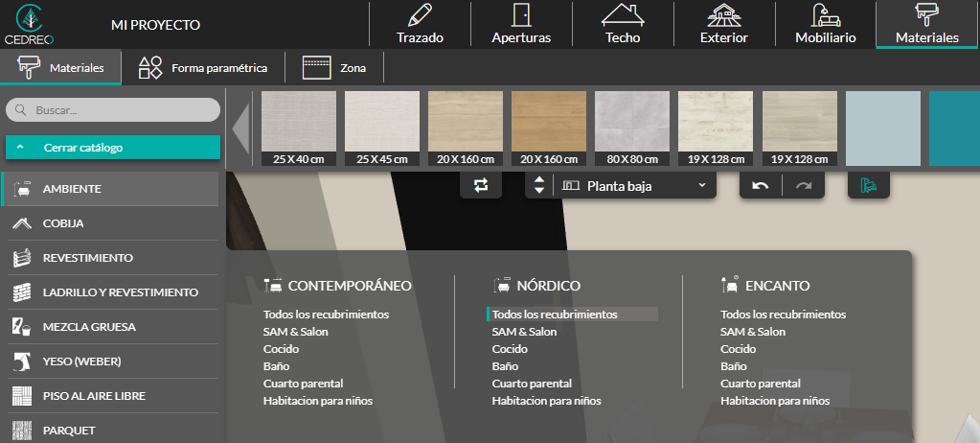This screenshot has width=980, height=443.
Task: Switch to the Techo tab
Action: [623, 24]
